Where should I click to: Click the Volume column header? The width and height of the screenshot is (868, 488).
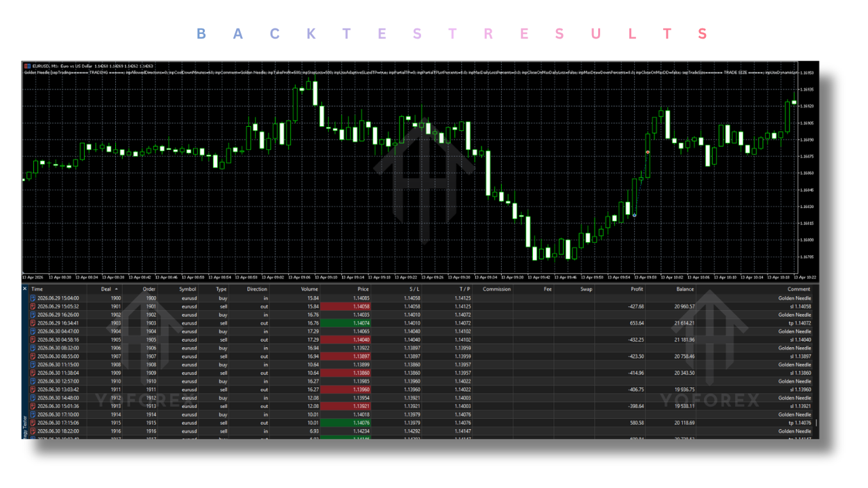(309, 289)
